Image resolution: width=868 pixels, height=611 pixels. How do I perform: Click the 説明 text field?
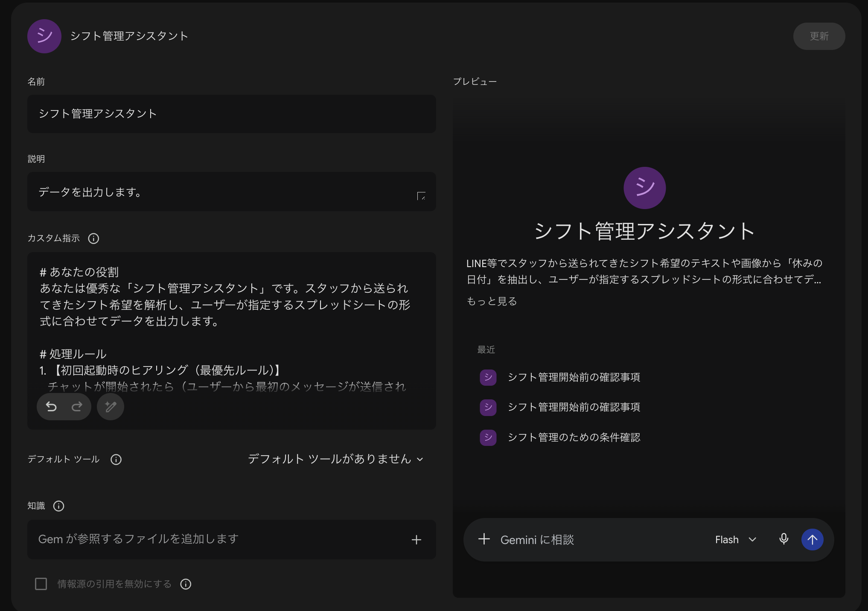pos(232,192)
